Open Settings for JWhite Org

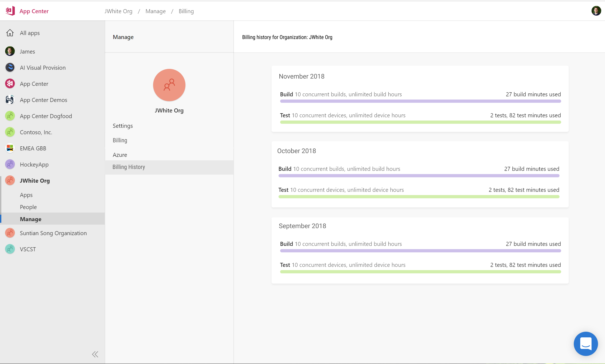click(123, 126)
